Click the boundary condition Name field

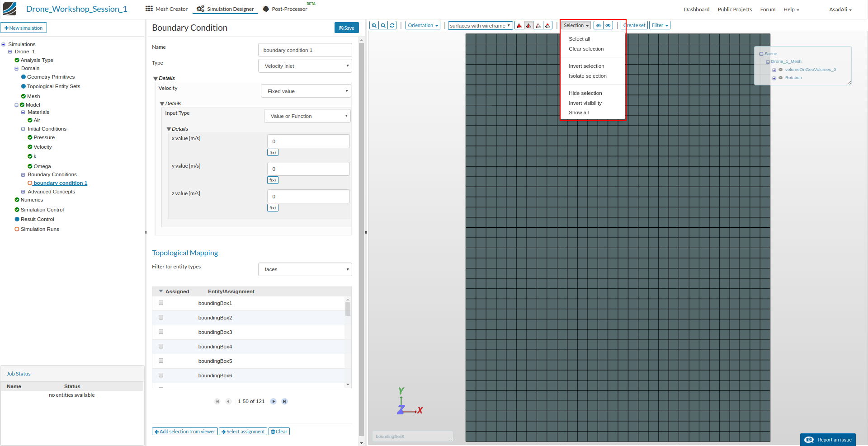[305, 50]
